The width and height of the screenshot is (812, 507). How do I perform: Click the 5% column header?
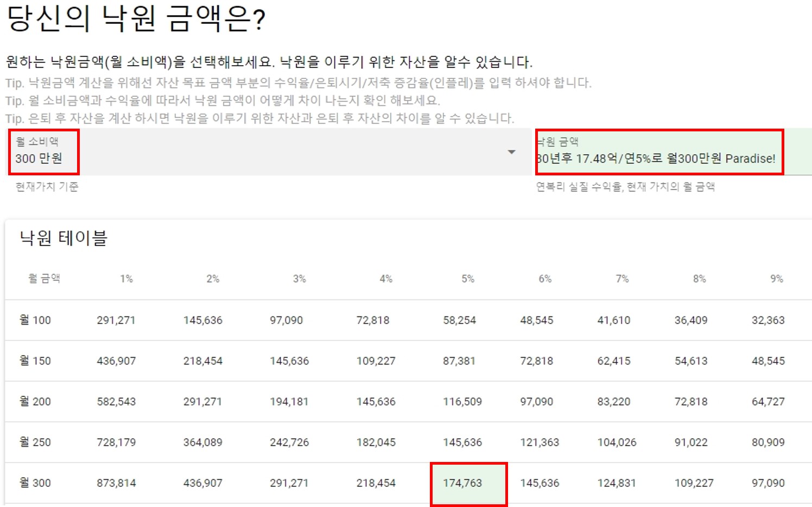tap(468, 278)
